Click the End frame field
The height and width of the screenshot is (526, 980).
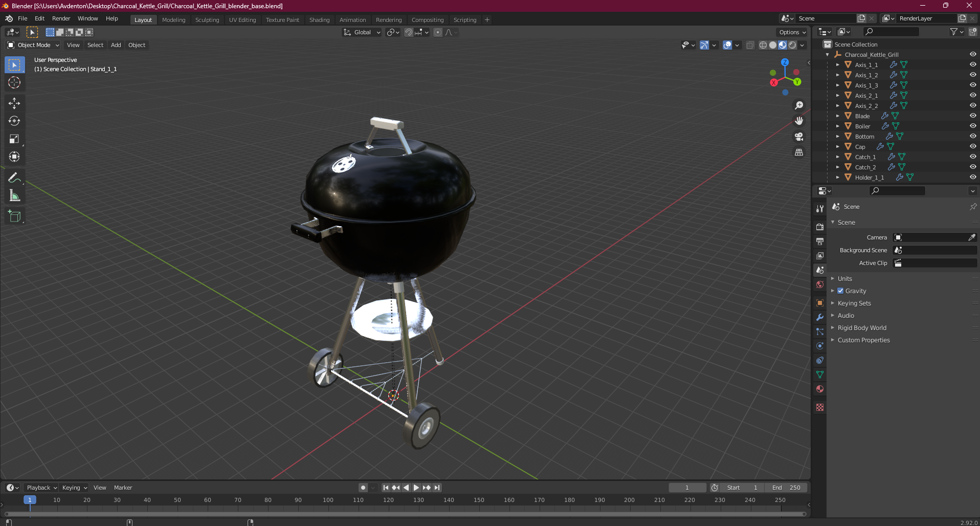click(x=787, y=488)
